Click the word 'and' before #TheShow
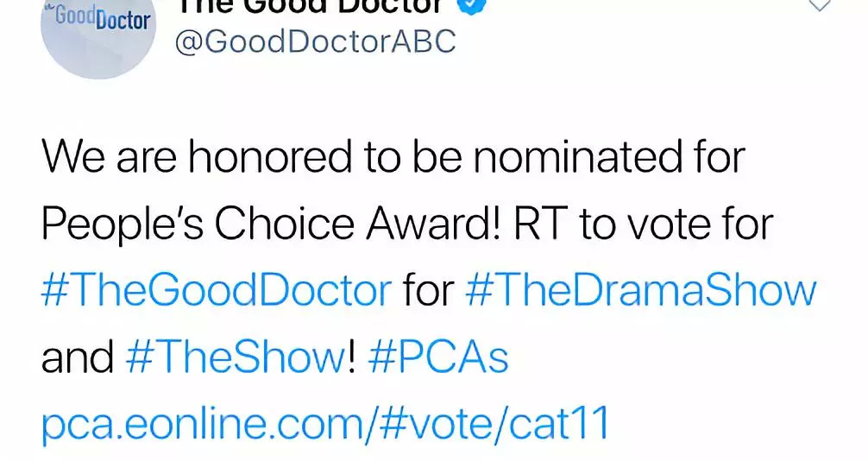868x461 pixels. click(77, 357)
